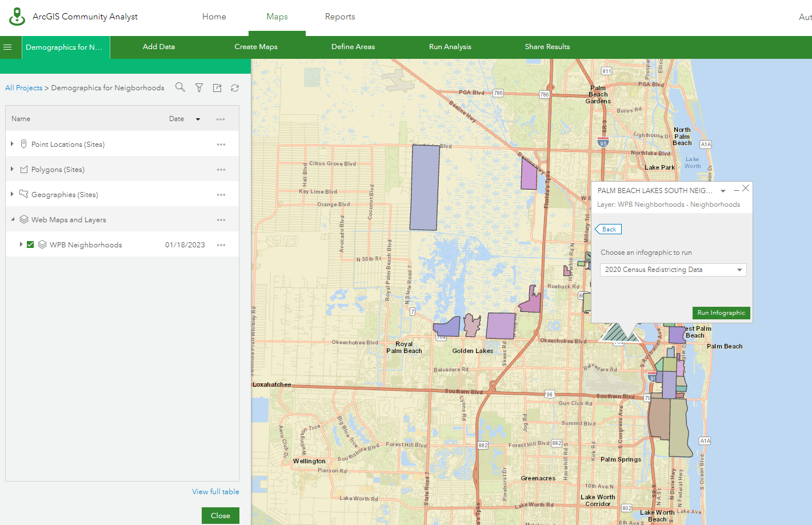
Task: Click the export project icon
Action: (217, 88)
